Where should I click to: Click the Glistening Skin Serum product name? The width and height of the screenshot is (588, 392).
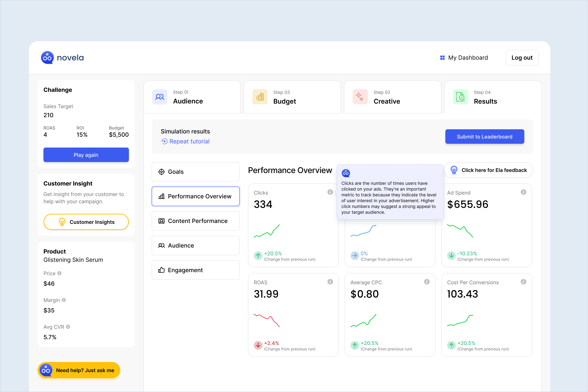coord(73,260)
